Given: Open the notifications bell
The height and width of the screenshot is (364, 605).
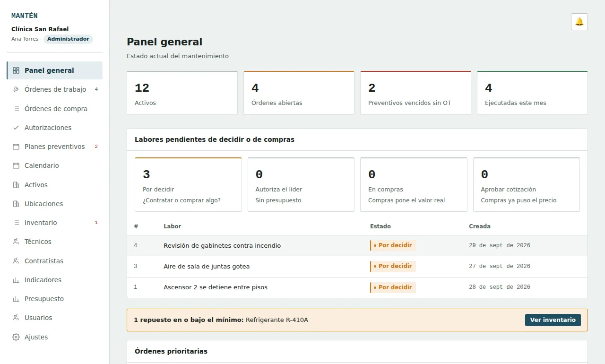Looking at the screenshot, I should 579,22.
